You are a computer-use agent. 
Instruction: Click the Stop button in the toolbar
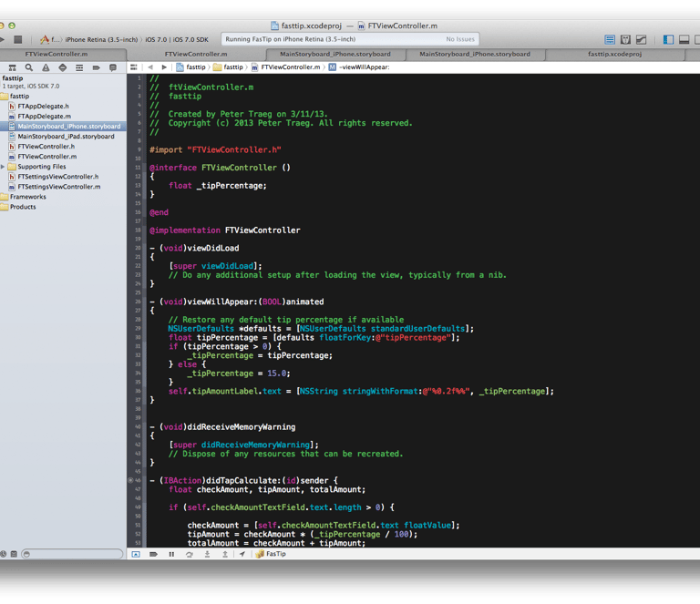click(16, 40)
